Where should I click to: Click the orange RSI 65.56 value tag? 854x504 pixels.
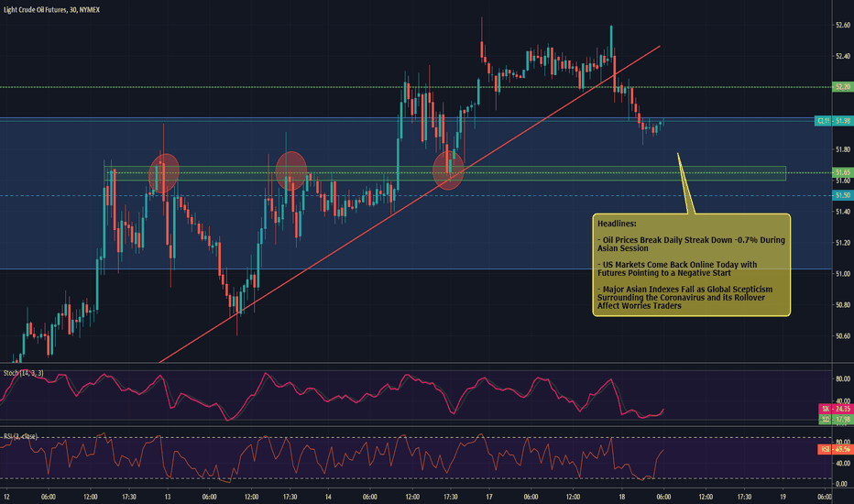pyautogui.click(x=836, y=449)
